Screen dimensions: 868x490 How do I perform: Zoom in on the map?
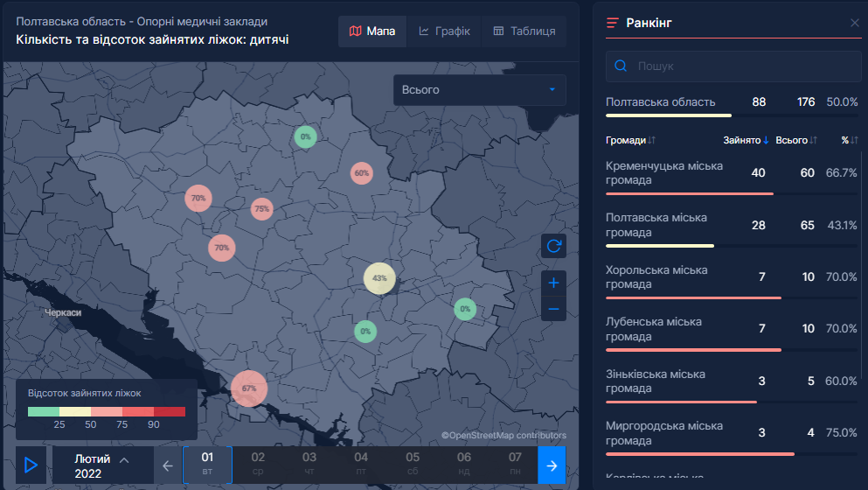[553, 283]
